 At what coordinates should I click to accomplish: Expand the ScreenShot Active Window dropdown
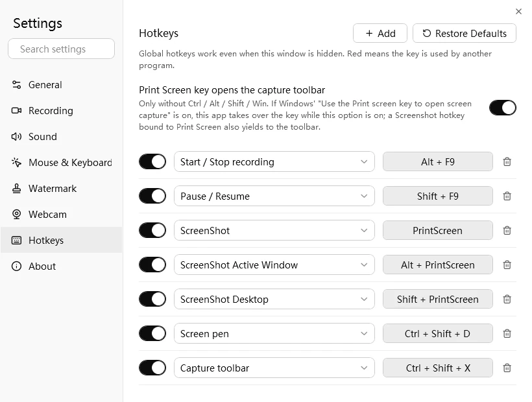click(x=274, y=265)
